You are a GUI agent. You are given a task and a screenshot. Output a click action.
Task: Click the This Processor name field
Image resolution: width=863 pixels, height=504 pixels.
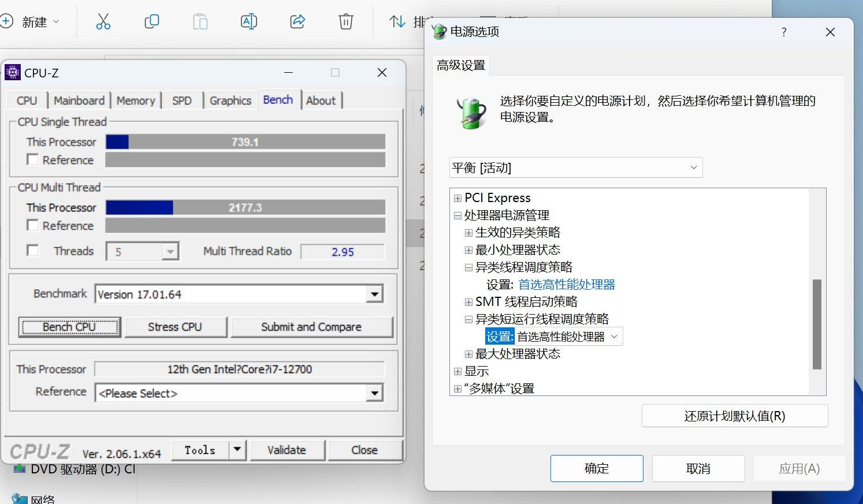[x=240, y=369]
